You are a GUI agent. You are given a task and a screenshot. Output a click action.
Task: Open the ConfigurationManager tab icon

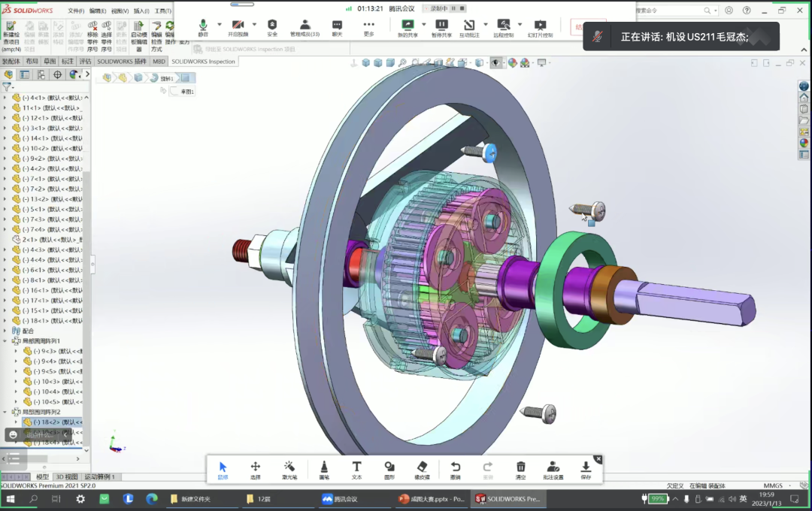point(41,74)
